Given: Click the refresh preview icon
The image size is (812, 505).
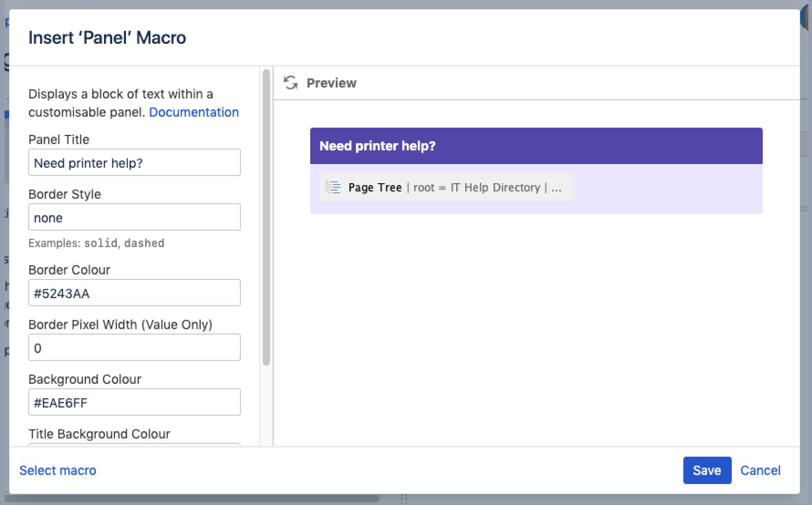Looking at the screenshot, I should click(291, 83).
